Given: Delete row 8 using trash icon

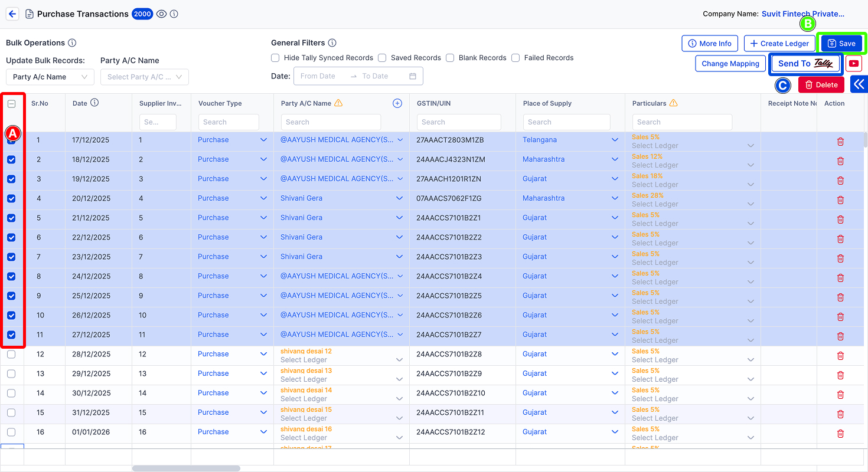Looking at the screenshot, I should 840,278.
